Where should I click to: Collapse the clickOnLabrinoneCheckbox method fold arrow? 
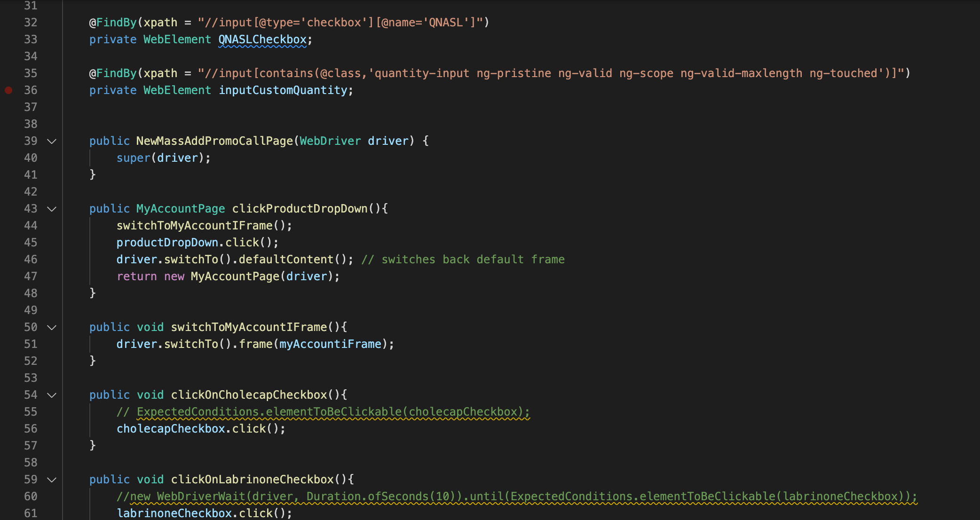pos(52,480)
